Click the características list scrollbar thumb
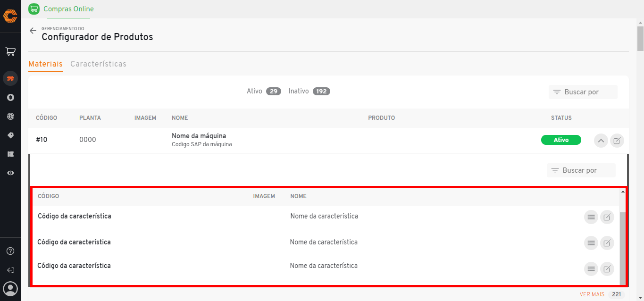The height and width of the screenshot is (301, 644). pyautogui.click(x=623, y=248)
